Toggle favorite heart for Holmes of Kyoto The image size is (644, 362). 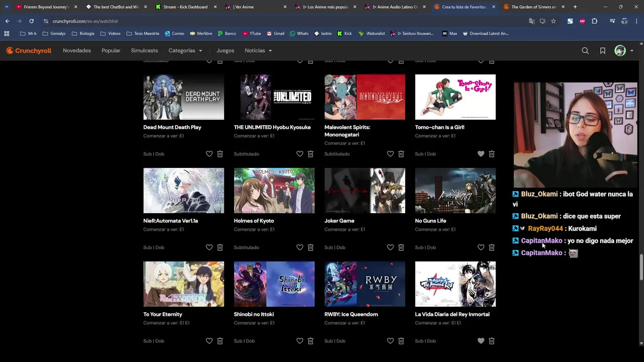pyautogui.click(x=300, y=247)
